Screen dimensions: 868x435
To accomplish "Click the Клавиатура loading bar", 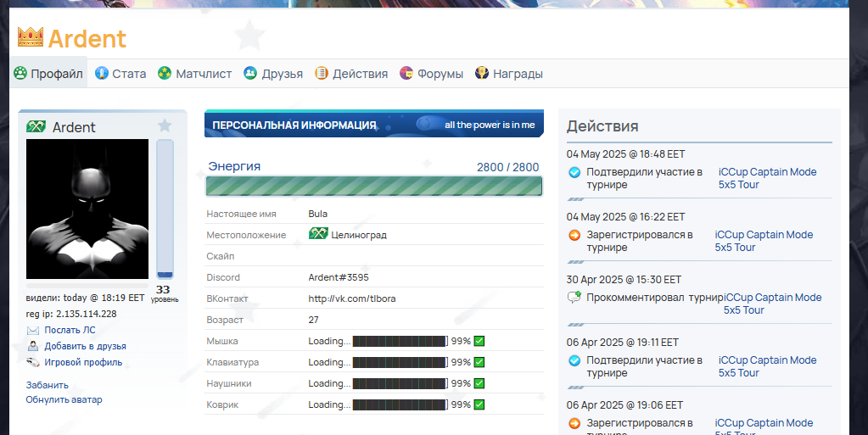I will coord(400,362).
